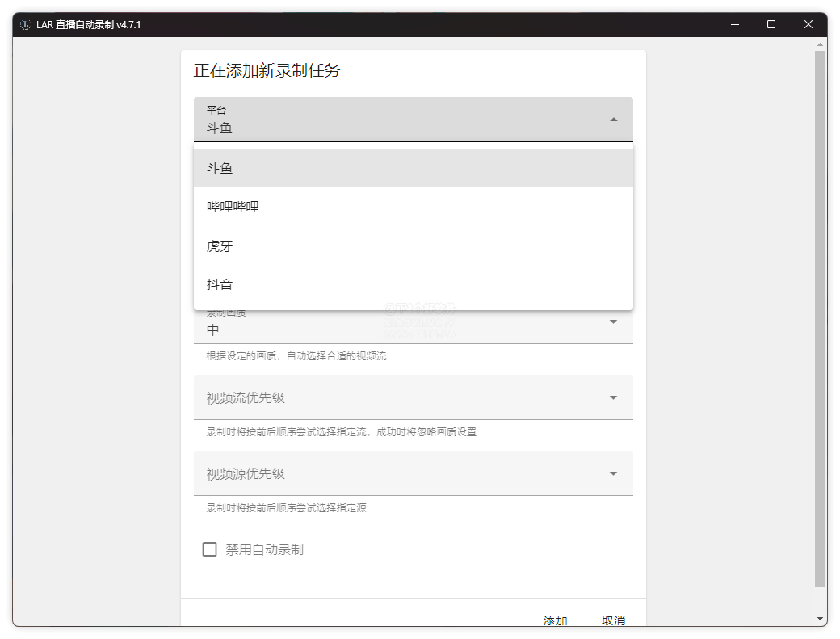Click scrollbar up arrow
840x639 pixels.
tap(820, 44)
